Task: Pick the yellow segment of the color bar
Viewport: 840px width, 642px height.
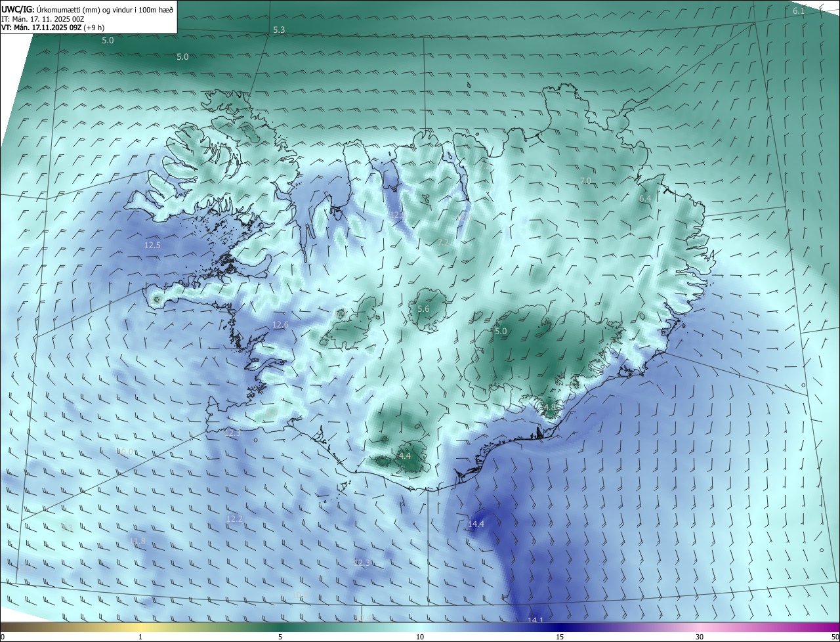Action: point(141,628)
